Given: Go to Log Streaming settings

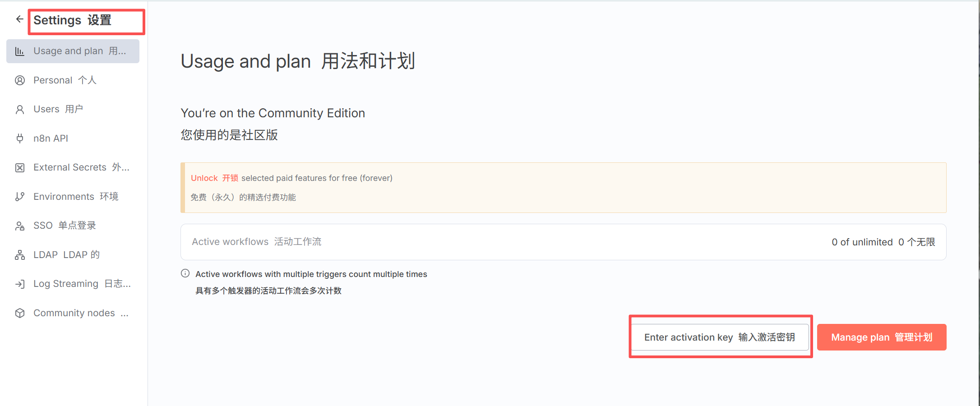Looking at the screenshot, I should click(73, 284).
